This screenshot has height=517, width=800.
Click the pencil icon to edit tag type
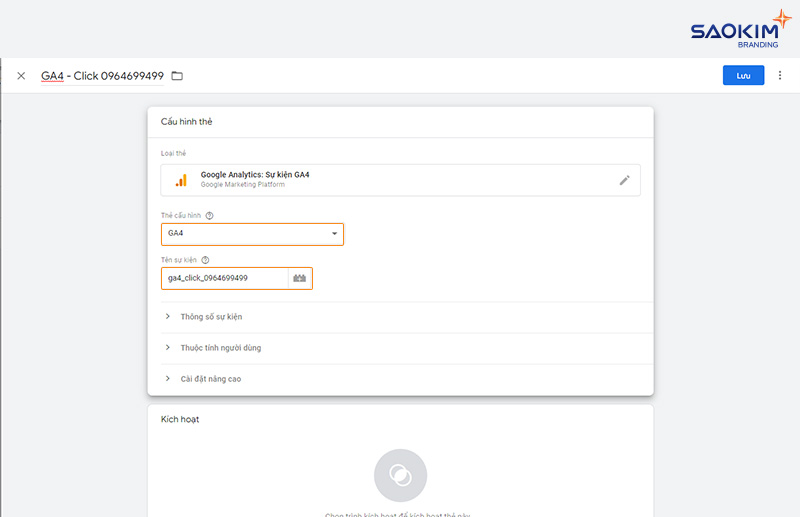pos(624,180)
